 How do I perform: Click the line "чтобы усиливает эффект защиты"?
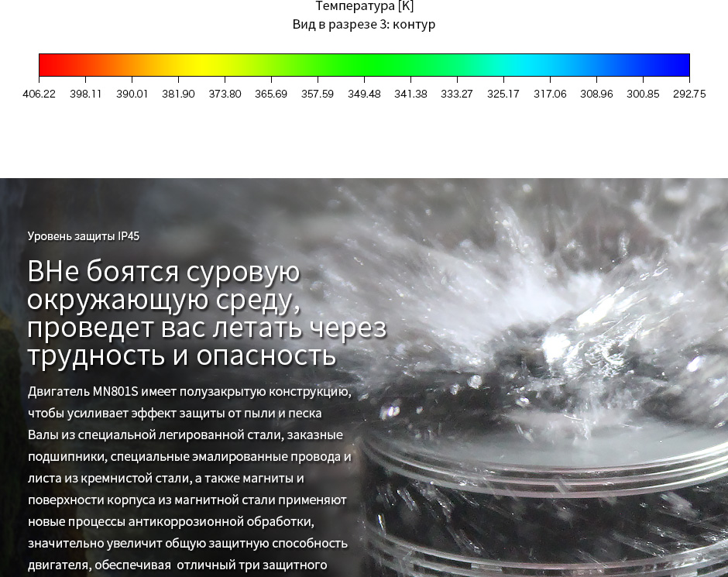pos(175,413)
